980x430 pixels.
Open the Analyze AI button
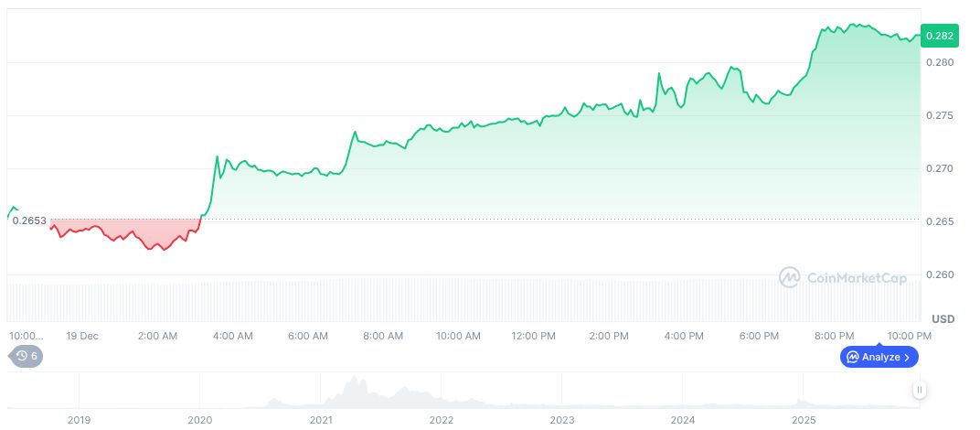click(x=878, y=357)
